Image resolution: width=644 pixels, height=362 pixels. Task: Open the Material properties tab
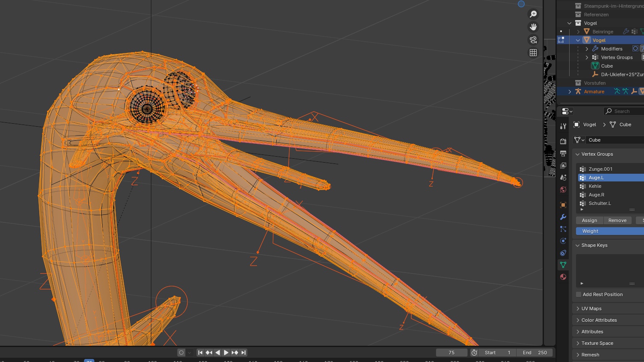(563, 277)
